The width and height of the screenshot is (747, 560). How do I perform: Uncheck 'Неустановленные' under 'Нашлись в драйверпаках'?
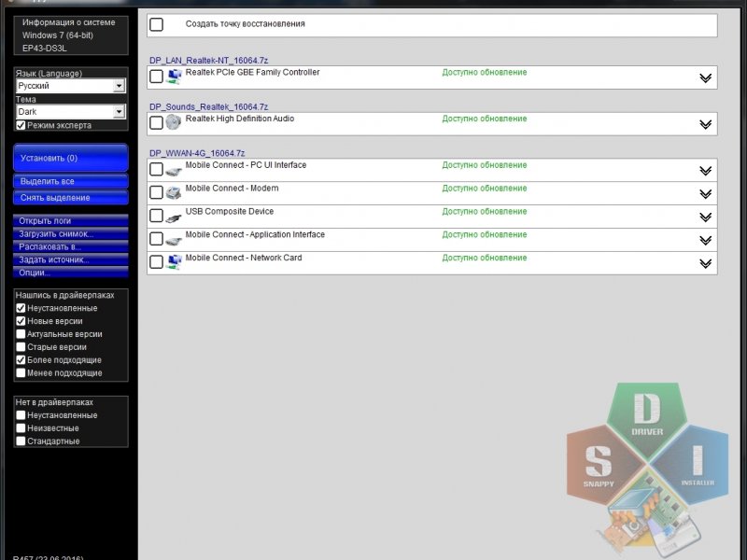tap(21, 308)
